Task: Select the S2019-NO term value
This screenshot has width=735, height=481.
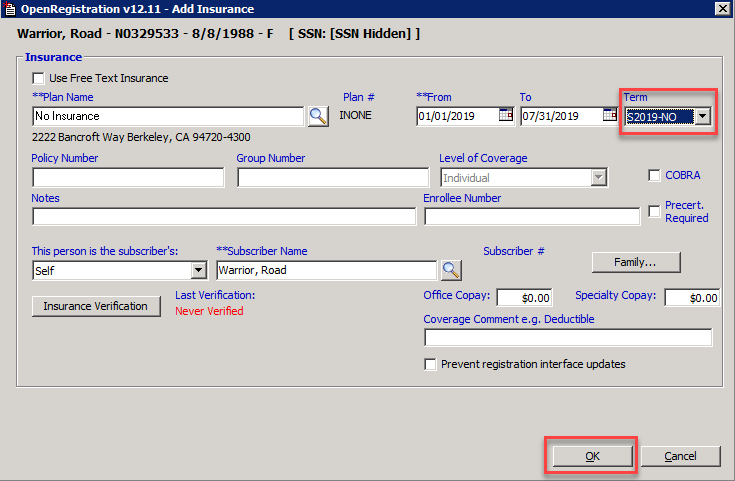Action: click(x=660, y=117)
